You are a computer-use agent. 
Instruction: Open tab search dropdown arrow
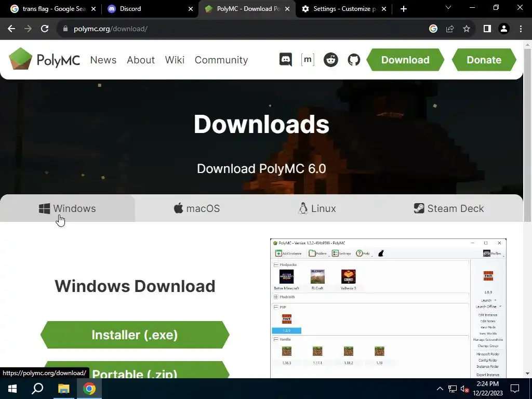(448, 7)
